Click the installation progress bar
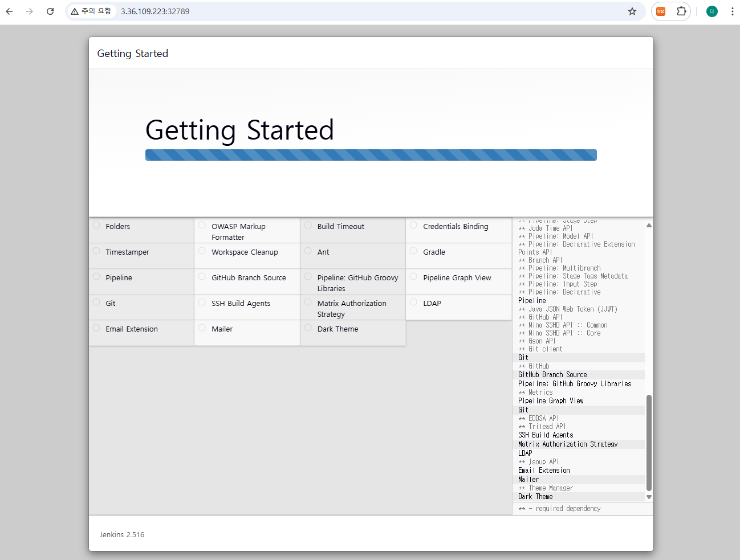This screenshot has width=740, height=560. 371,155
